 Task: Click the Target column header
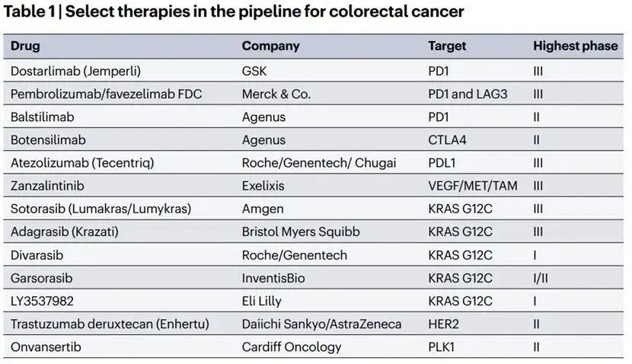click(446, 46)
